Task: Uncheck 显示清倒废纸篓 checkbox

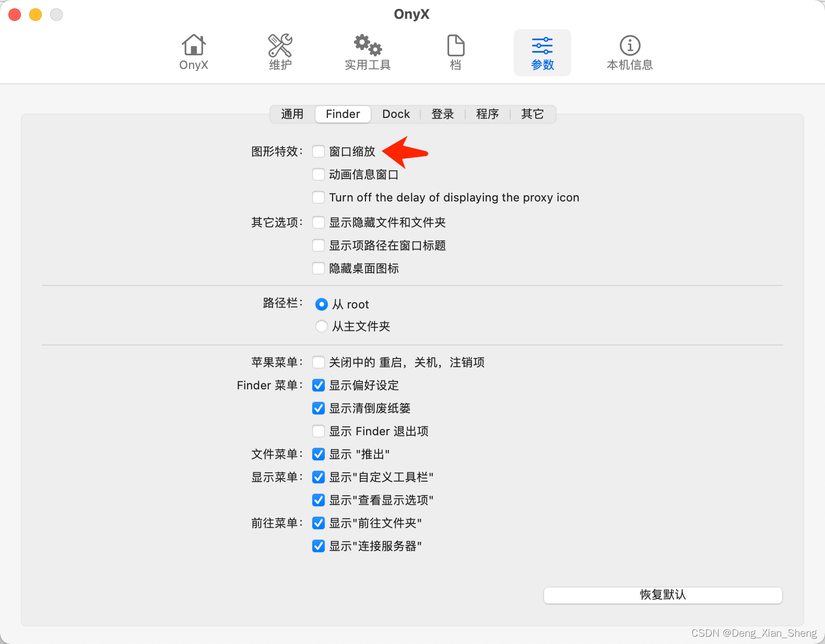Action: (319, 408)
